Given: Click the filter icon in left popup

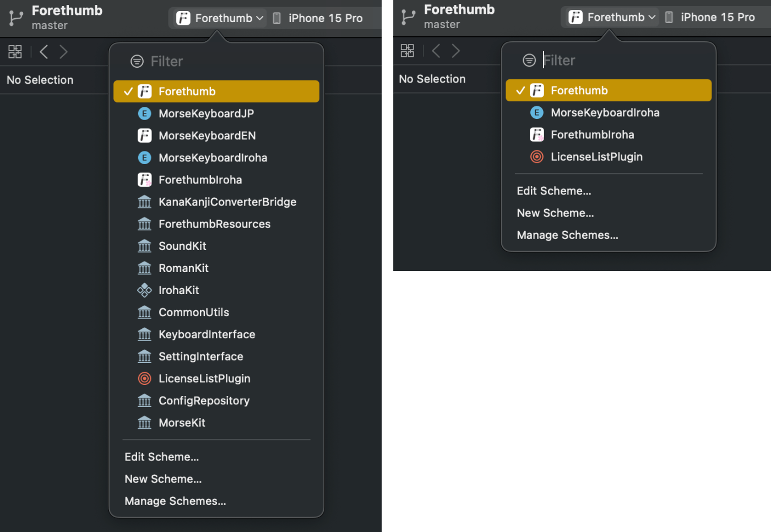Looking at the screenshot, I should coord(137,61).
